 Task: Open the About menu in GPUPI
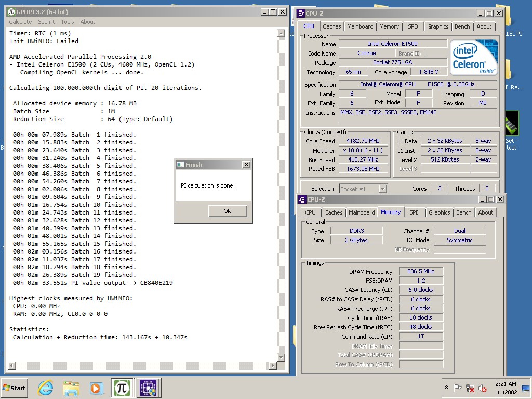[87, 22]
